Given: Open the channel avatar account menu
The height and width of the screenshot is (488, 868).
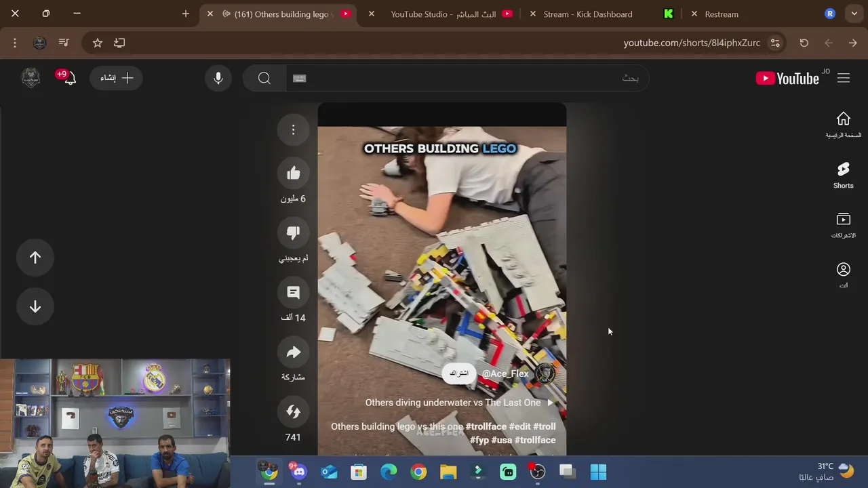Looking at the screenshot, I should pyautogui.click(x=31, y=79).
